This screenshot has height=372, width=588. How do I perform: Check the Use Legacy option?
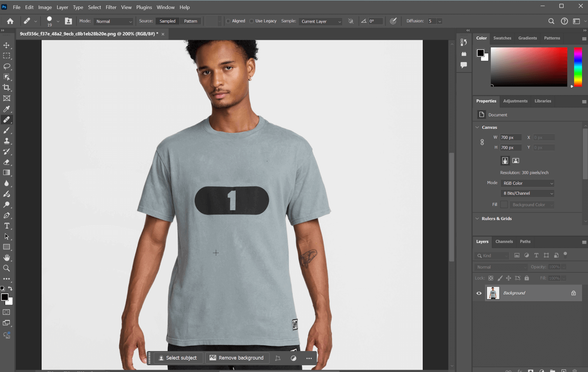252,21
